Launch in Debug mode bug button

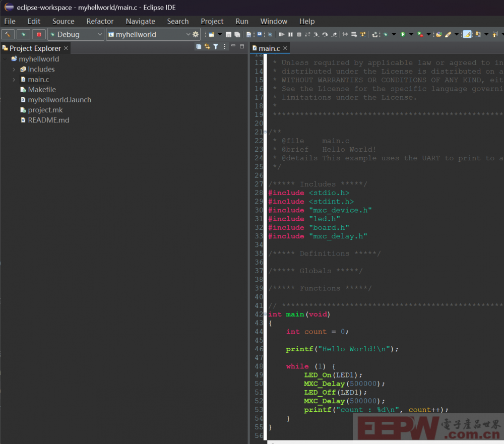[x=23, y=34]
